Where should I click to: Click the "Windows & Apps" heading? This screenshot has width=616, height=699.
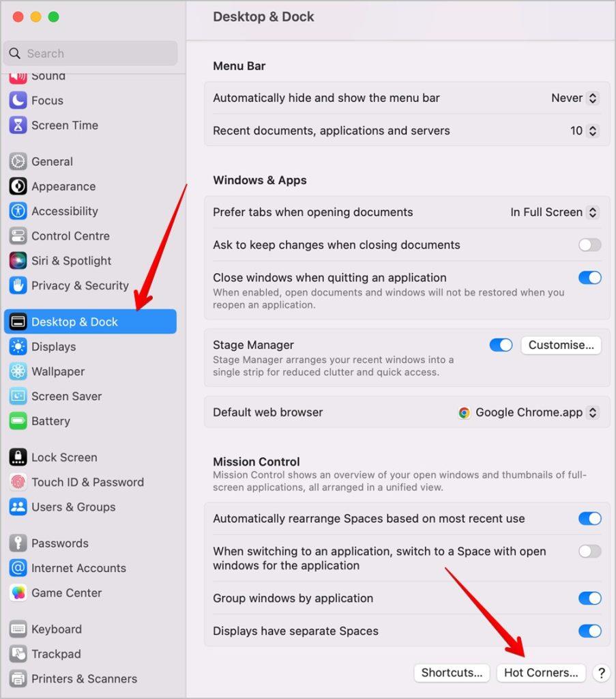260,180
